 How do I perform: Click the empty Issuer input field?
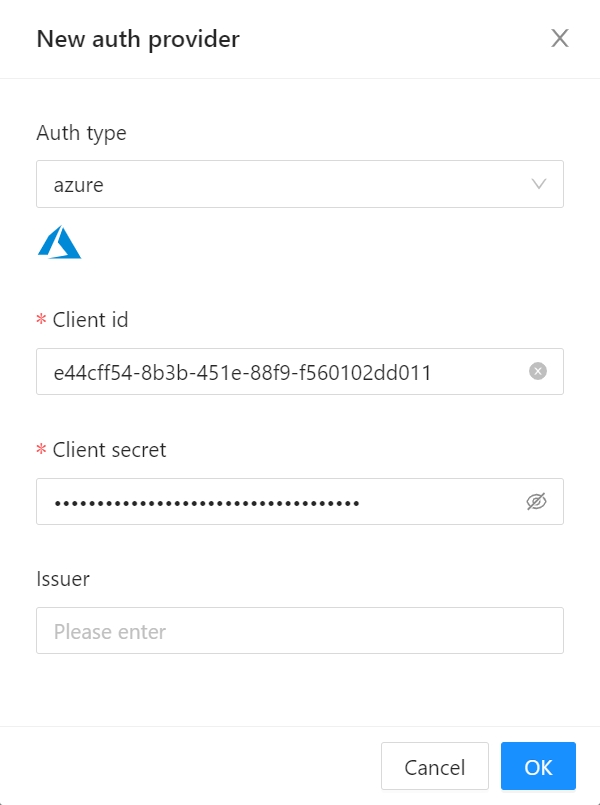coord(299,631)
